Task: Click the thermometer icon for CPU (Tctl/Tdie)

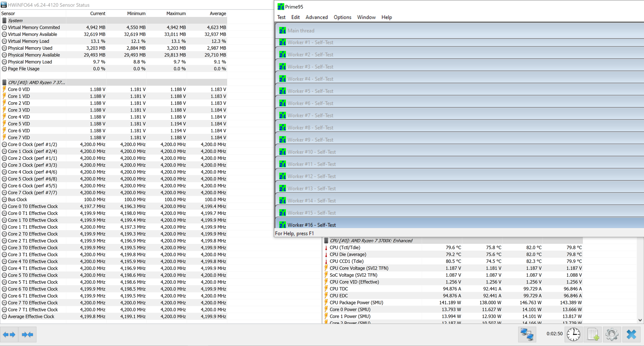Action: click(x=326, y=247)
